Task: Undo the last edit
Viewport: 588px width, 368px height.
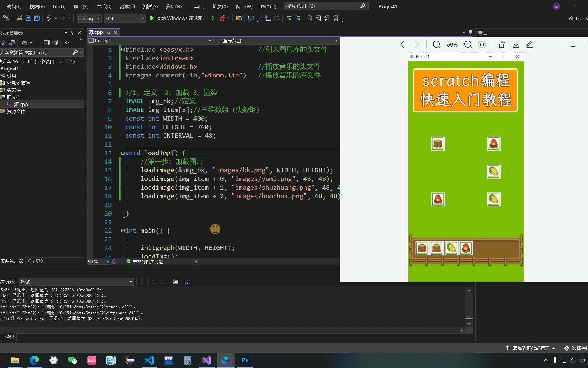Action: tap(49, 18)
